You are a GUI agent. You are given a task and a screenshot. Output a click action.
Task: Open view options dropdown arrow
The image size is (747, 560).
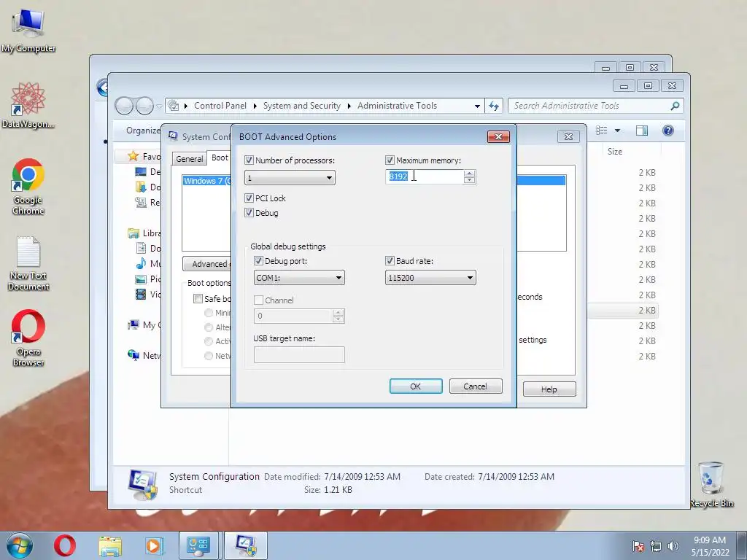click(617, 131)
